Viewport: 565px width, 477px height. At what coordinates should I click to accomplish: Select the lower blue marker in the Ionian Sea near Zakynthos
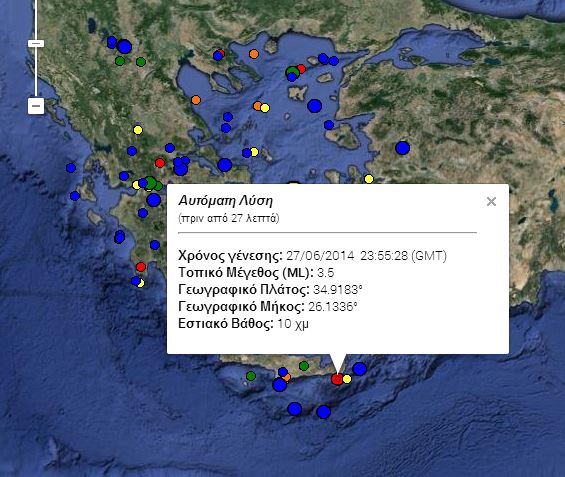[75, 196]
